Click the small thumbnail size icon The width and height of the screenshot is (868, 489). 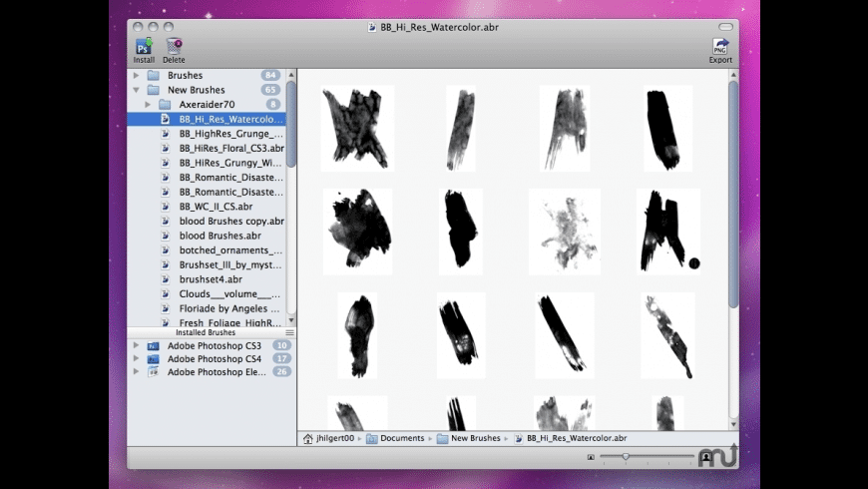coord(591,457)
